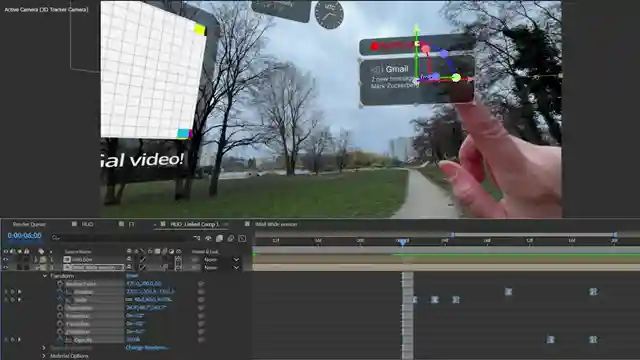Image resolution: width=640 pixels, height=360 pixels.
Task: Add an Opacity keyframe at current time
Action: point(12,340)
